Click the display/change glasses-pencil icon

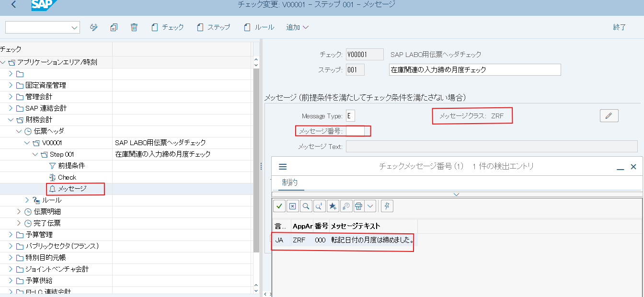[94, 27]
